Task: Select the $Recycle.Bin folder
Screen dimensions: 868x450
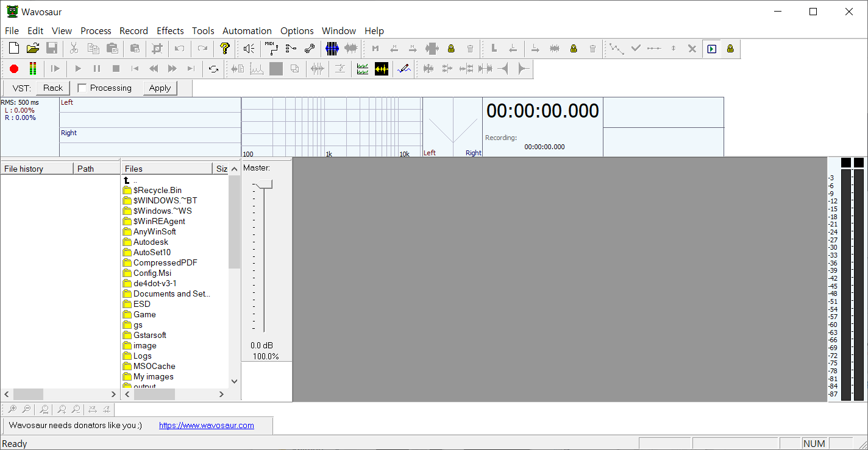Action: click(x=152, y=191)
